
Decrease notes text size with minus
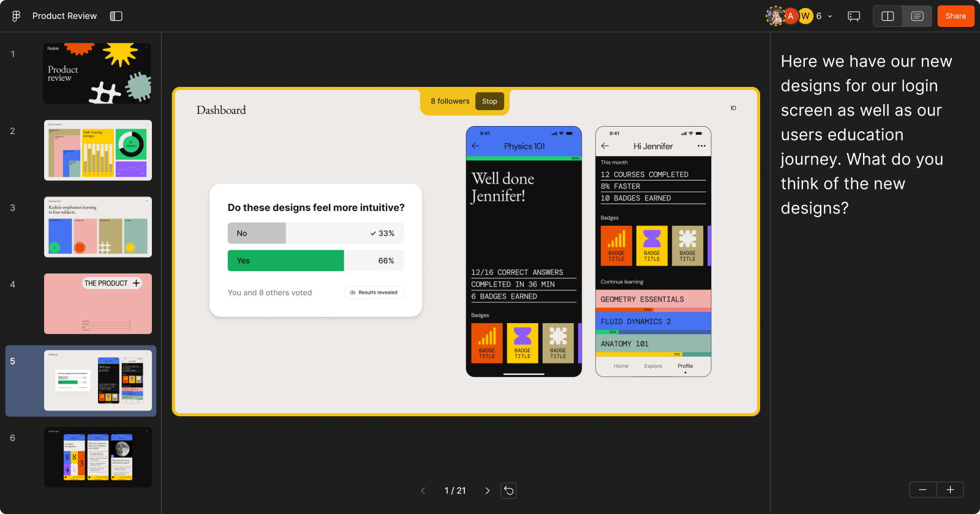[x=922, y=490]
